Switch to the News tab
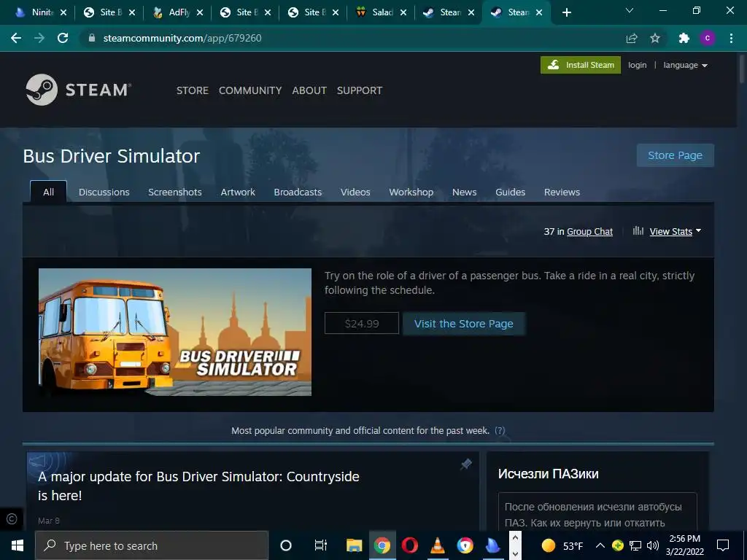The height and width of the screenshot is (560, 747). pyautogui.click(x=465, y=192)
